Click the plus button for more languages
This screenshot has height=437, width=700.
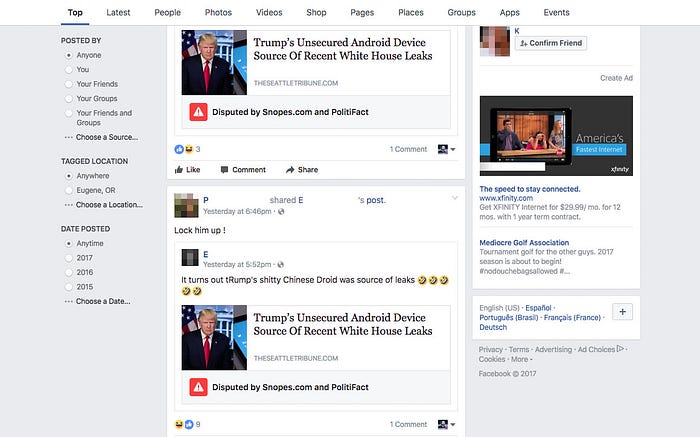(623, 312)
